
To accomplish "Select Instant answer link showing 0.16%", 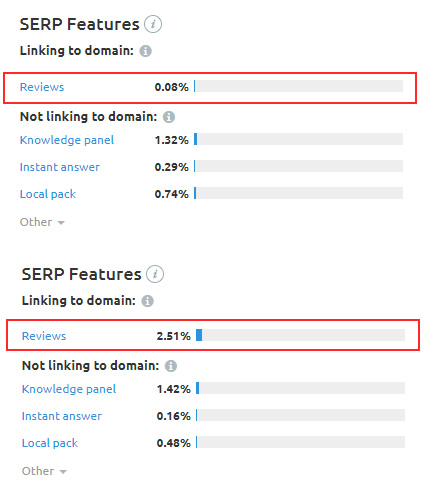I will [62, 416].
